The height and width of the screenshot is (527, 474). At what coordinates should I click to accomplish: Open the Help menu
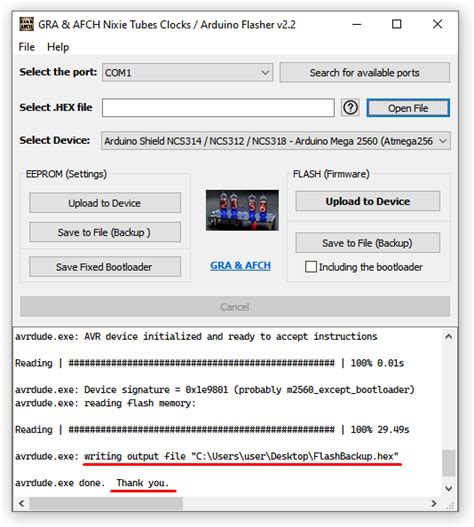tap(58, 47)
